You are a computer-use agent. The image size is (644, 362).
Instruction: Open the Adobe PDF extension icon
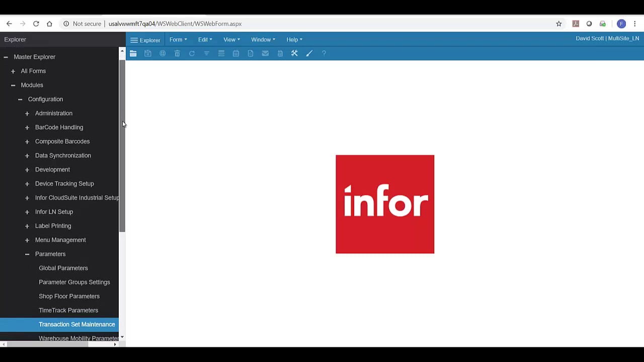point(576,24)
